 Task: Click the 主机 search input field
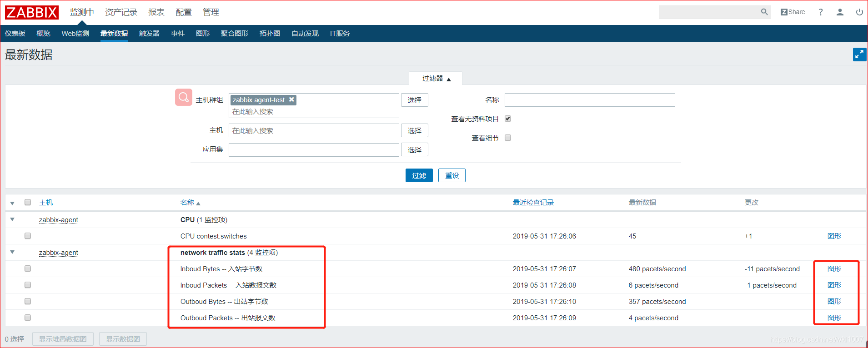tap(314, 130)
